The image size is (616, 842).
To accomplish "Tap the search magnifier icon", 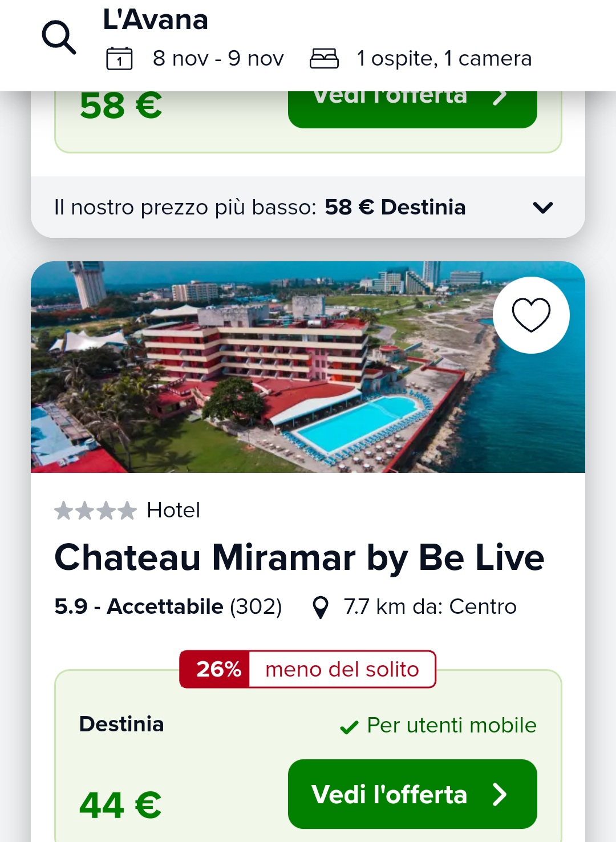I will 59,38.
